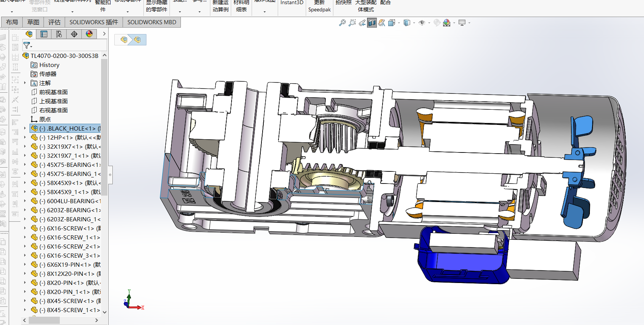The image size is (644, 325).
Task: Expand the 12HP<1> component
Action: pos(25,137)
